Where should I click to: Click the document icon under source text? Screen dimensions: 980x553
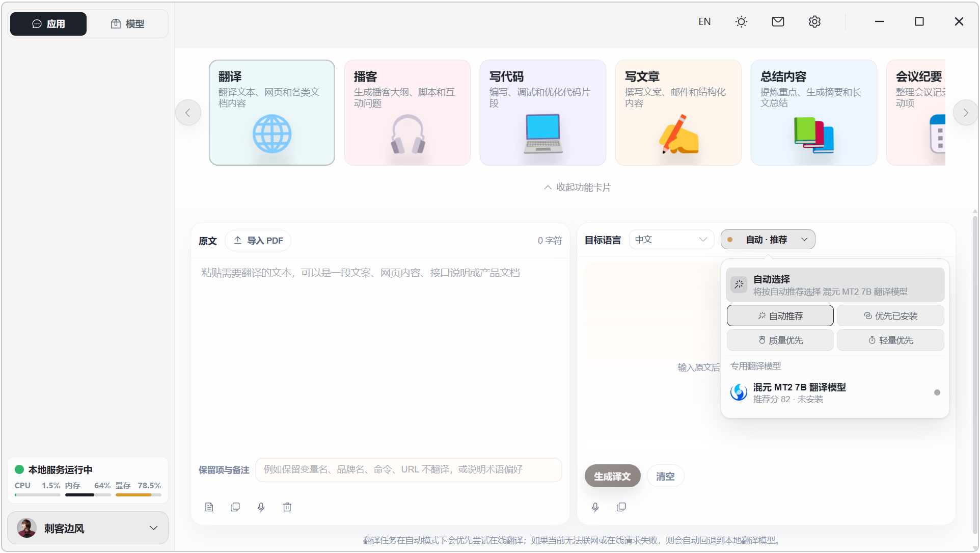point(209,507)
